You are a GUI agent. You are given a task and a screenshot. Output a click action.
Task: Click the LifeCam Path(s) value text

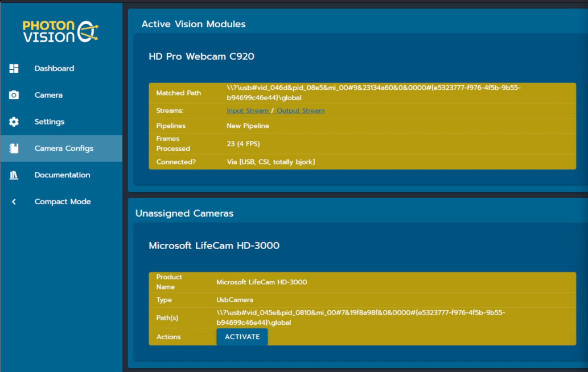coord(360,317)
